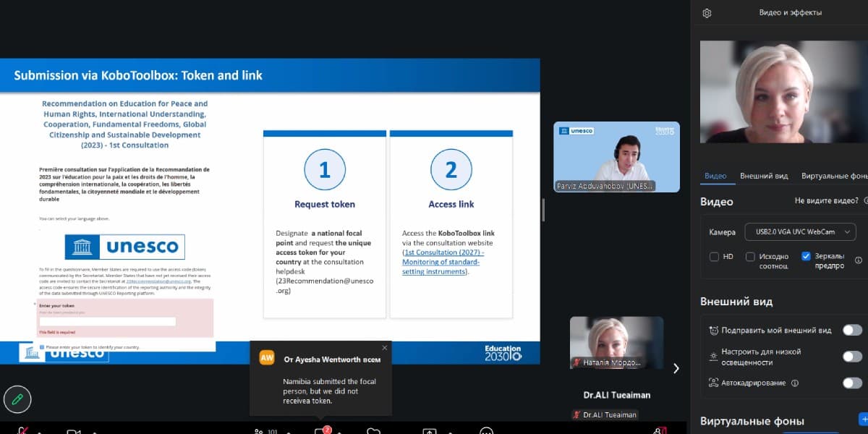
Task: Select Наталія Мордо video tile
Action: click(616, 342)
